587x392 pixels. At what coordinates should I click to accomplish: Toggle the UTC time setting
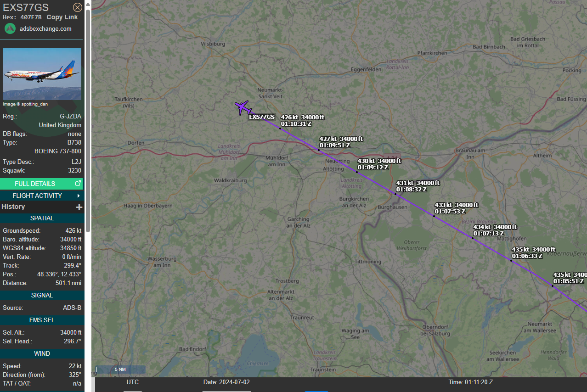tap(133, 382)
